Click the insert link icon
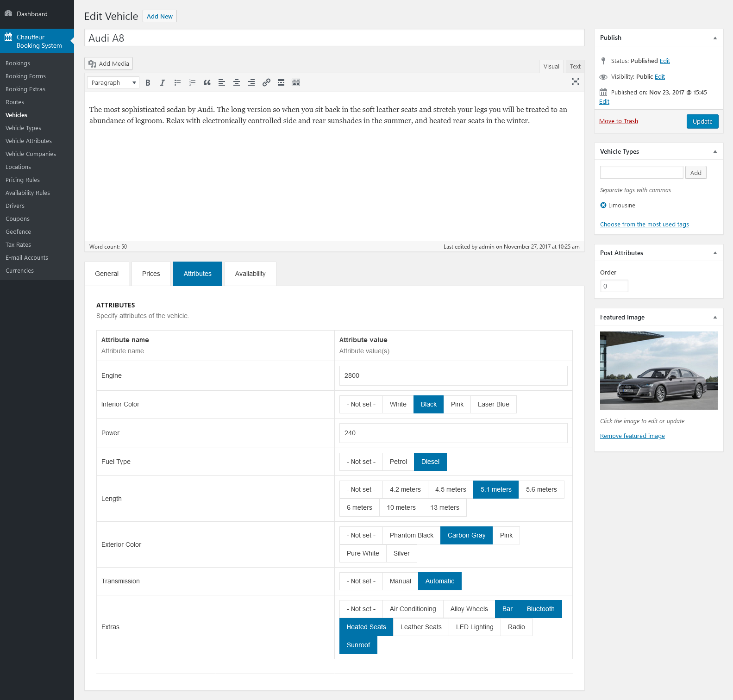 [x=266, y=83]
